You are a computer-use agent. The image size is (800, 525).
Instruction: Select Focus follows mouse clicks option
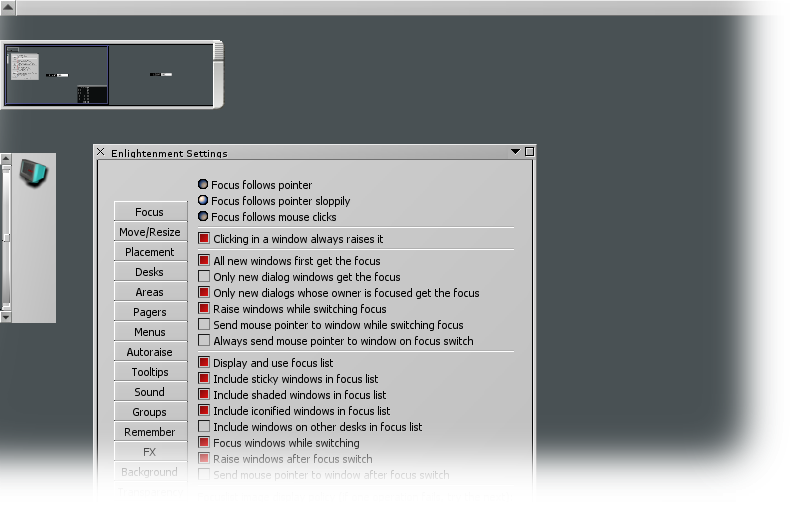click(203, 216)
